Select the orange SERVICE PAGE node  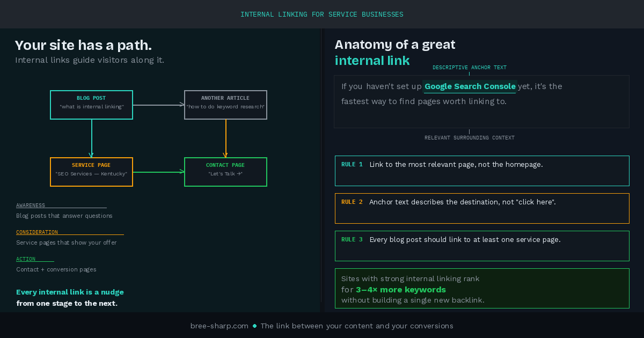click(91, 172)
